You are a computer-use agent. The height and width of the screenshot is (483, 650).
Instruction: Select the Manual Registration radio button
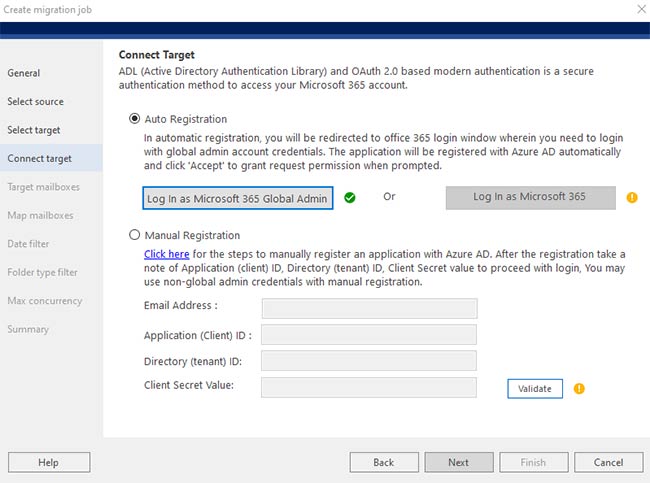[x=134, y=235]
